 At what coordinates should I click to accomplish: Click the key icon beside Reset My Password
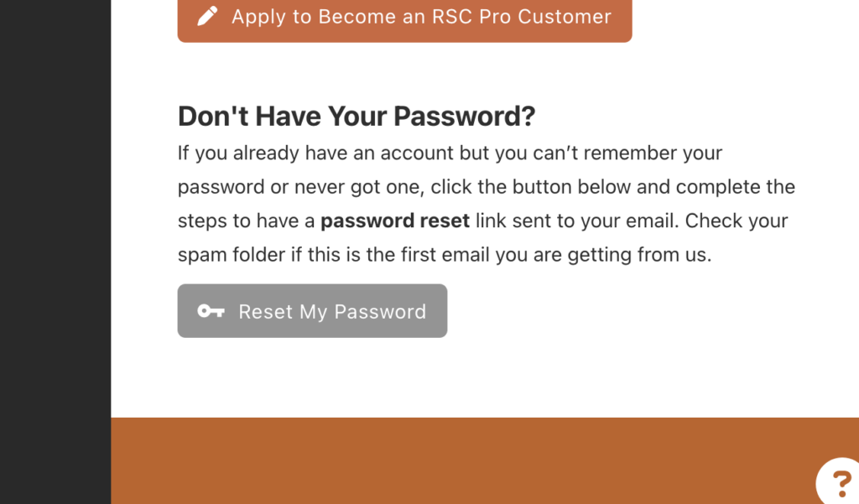[x=211, y=311]
